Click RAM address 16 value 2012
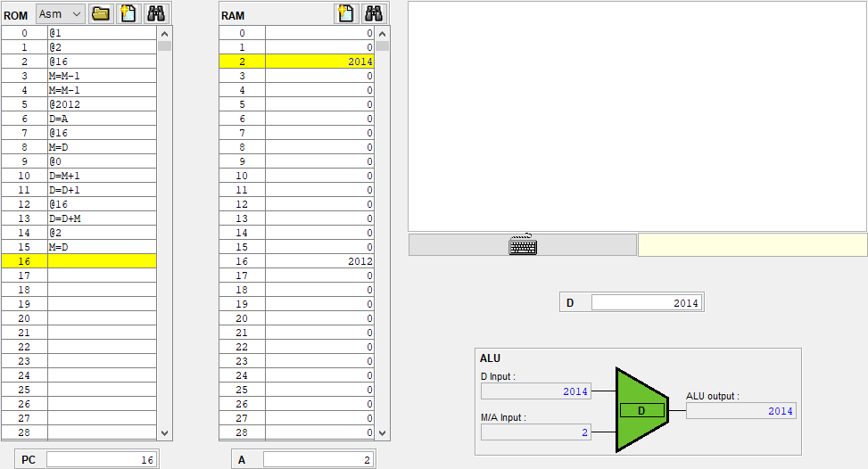This screenshot has height=469, width=868. pyautogui.click(x=319, y=261)
